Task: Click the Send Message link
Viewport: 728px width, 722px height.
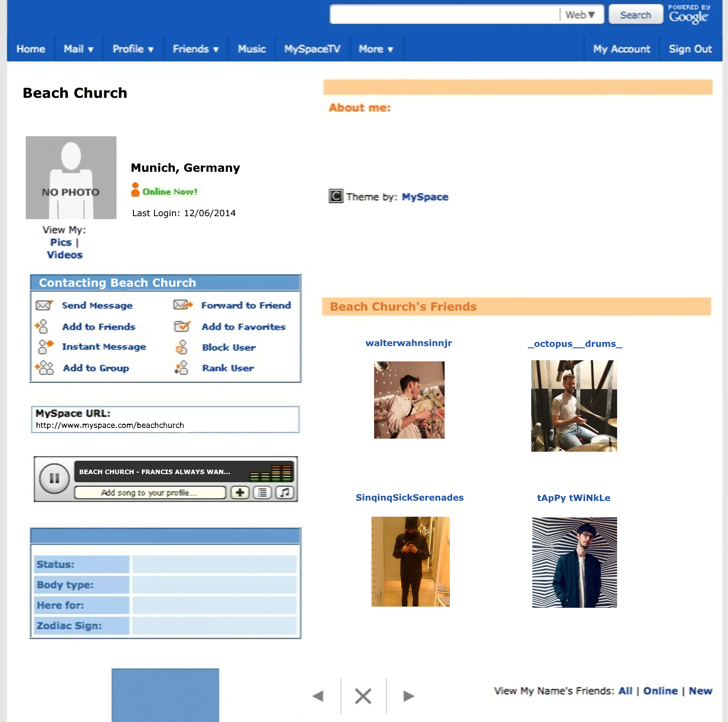Action: coord(97,305)
